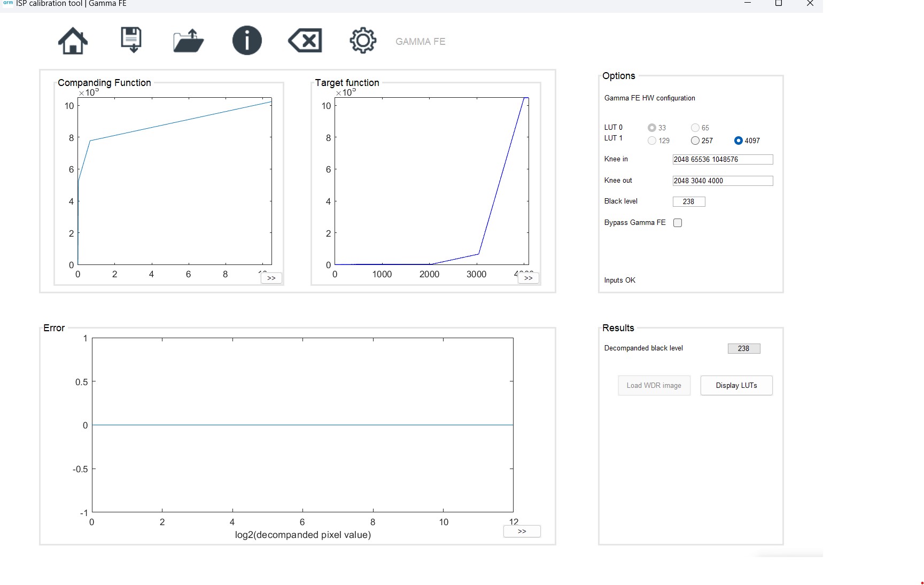
Task: Open the Info icon
Action: (x=247, y=41)
